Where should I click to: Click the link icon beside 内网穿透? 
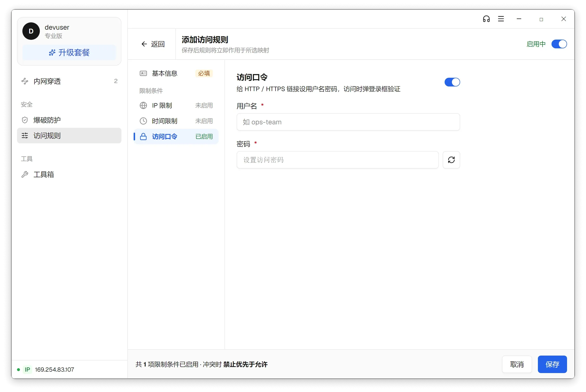(25, 81)
